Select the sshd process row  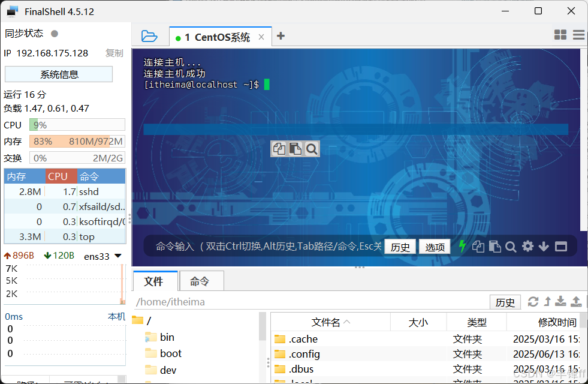(65, 191)
